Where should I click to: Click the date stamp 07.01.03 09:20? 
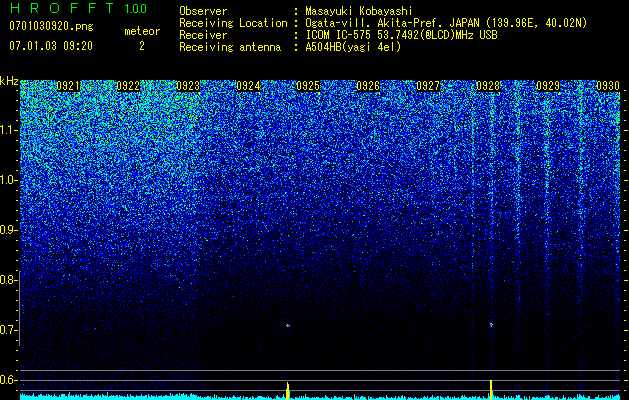pos(51,46)
